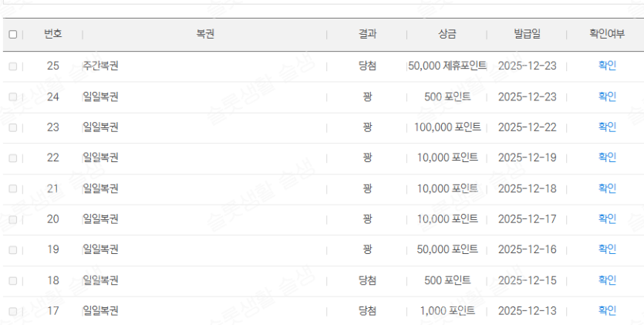Open 확인 link for the 2025-12-19 ticket

pos(607,157)
